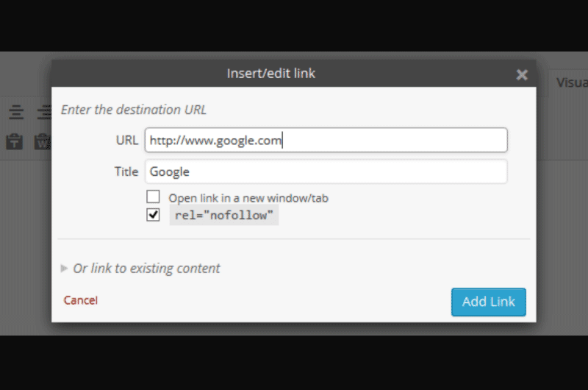Enable Open link in a new window/tab checkbox
588x390 pixels.
[153, 196]
